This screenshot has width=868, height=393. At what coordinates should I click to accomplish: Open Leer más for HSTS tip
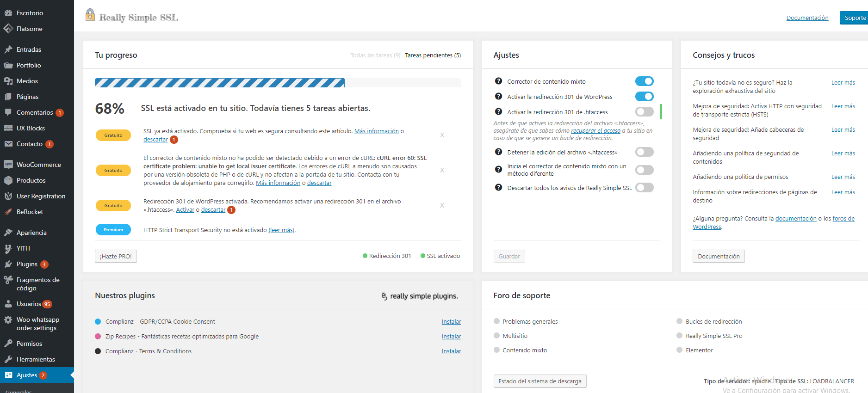tap(843, 106)
